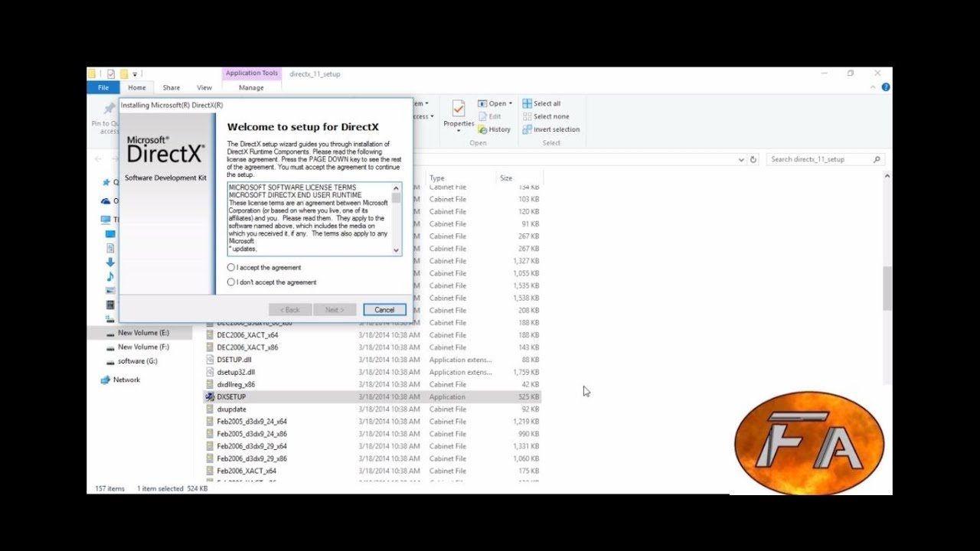Open the Properties dropdown arrow below its icon
Screen dimensions: 980x551
point(459,130)
